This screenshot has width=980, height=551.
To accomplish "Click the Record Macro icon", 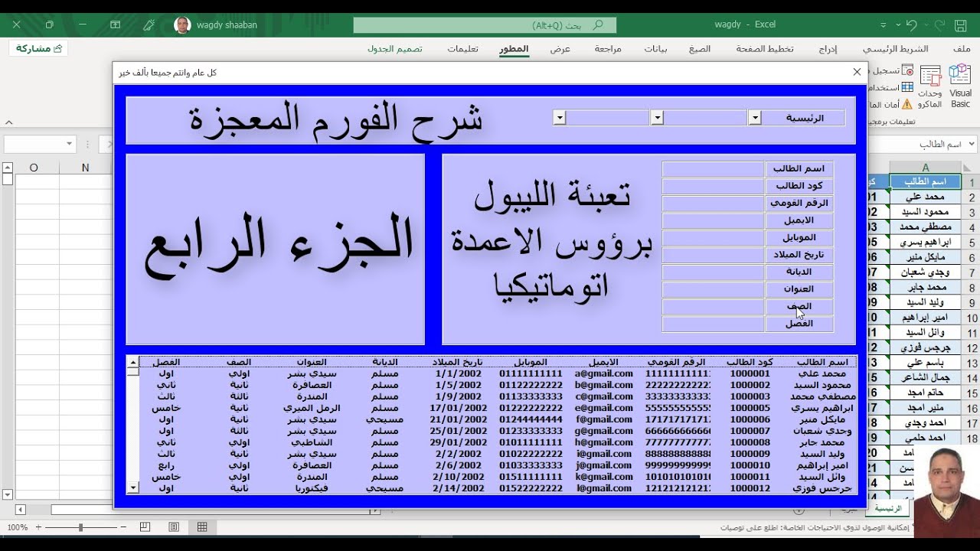I will point(907,70).
